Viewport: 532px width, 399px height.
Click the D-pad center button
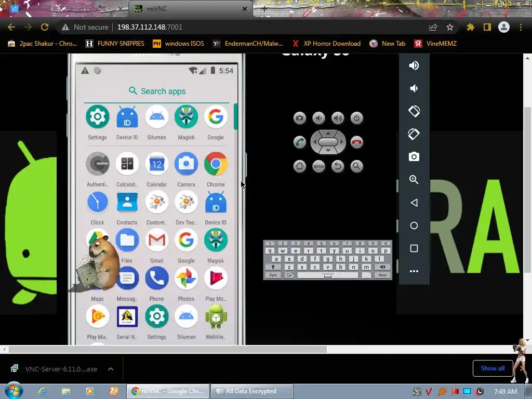(x=328, y=142)
